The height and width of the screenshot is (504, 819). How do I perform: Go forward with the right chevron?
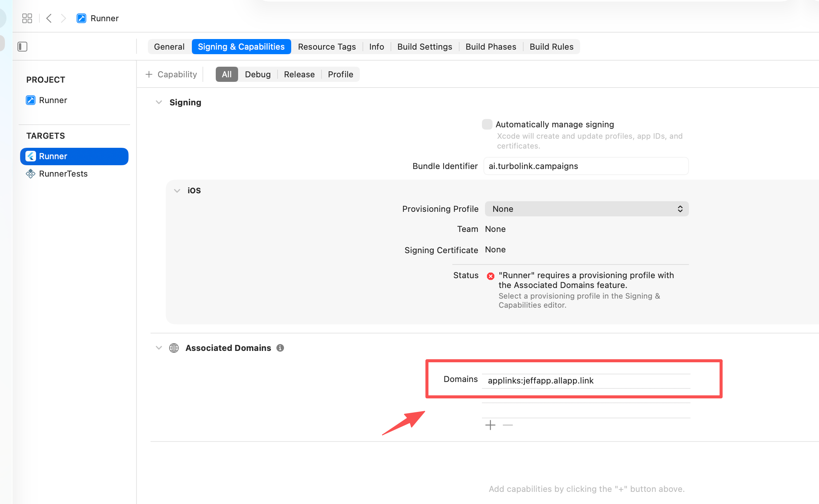pyautogui.click(x=63, y=18)
